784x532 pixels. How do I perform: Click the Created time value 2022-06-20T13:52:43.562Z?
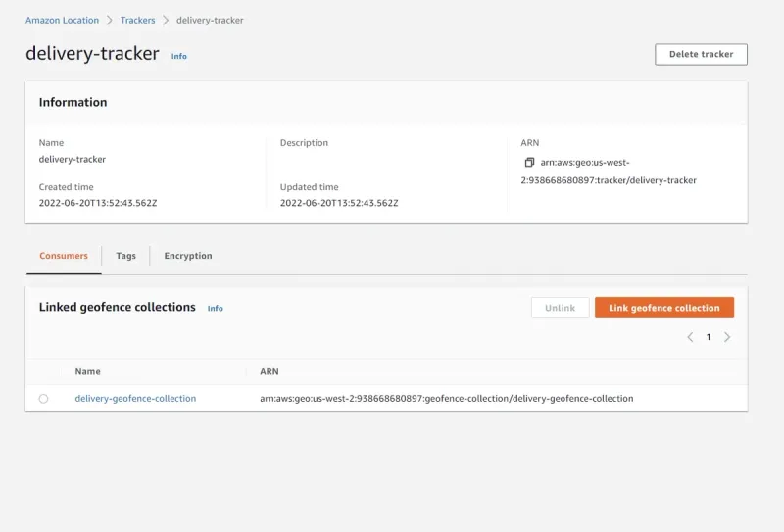pyautogui.click(x=98, y=203)
